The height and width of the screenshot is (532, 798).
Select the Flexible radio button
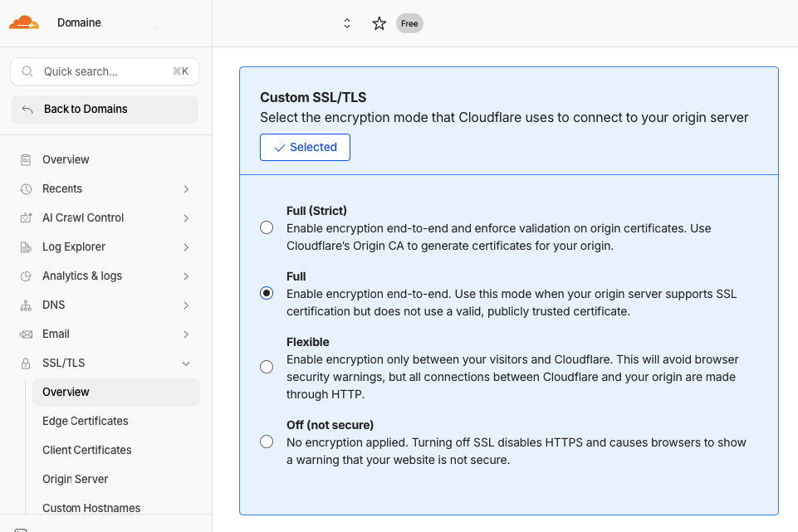(x=267, y=367)
